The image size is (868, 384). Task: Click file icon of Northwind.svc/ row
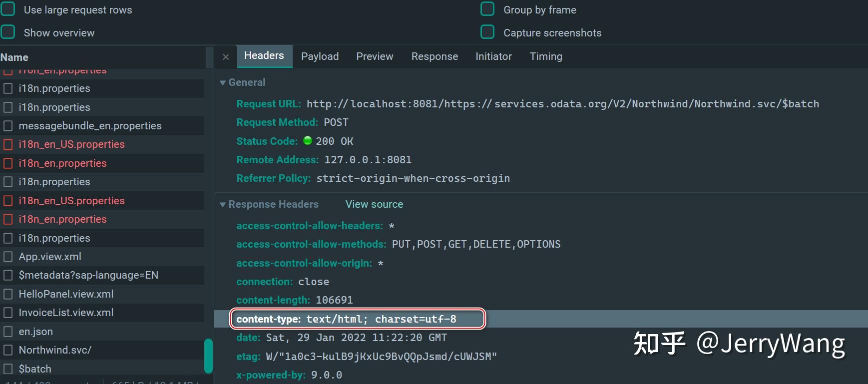[x=8, y=350]
